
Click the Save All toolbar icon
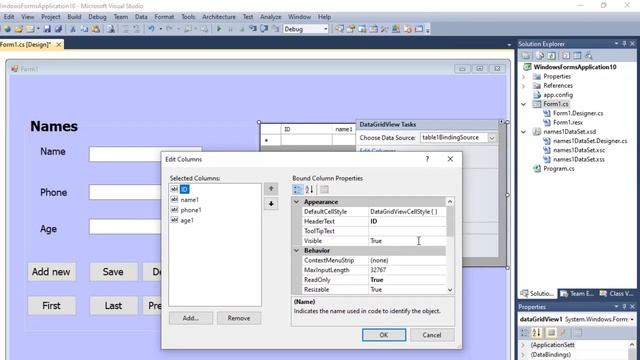point(58,29)
